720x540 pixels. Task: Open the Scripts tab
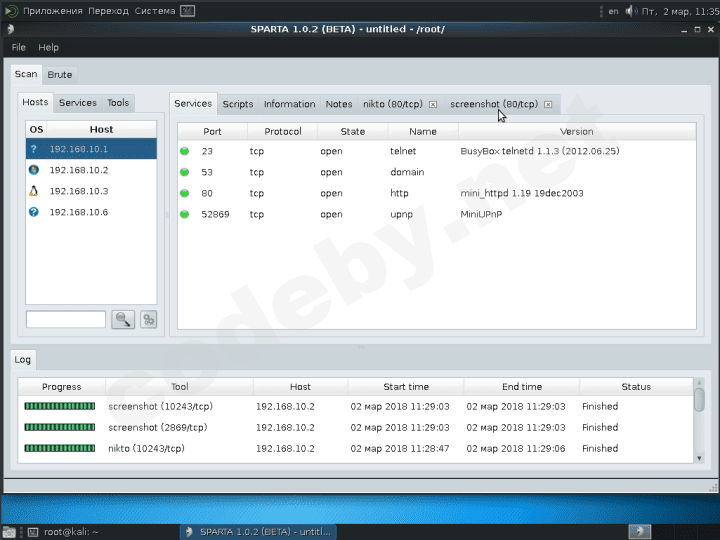237,104
